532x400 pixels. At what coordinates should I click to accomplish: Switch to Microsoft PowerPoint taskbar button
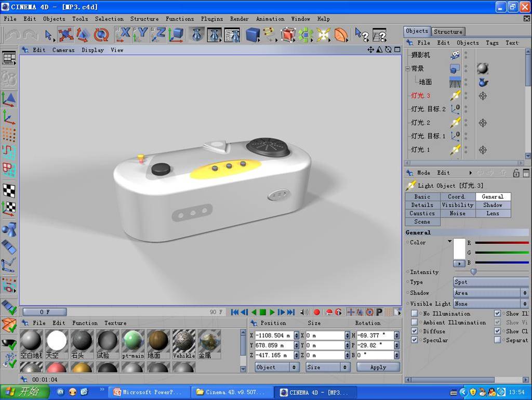149,392
